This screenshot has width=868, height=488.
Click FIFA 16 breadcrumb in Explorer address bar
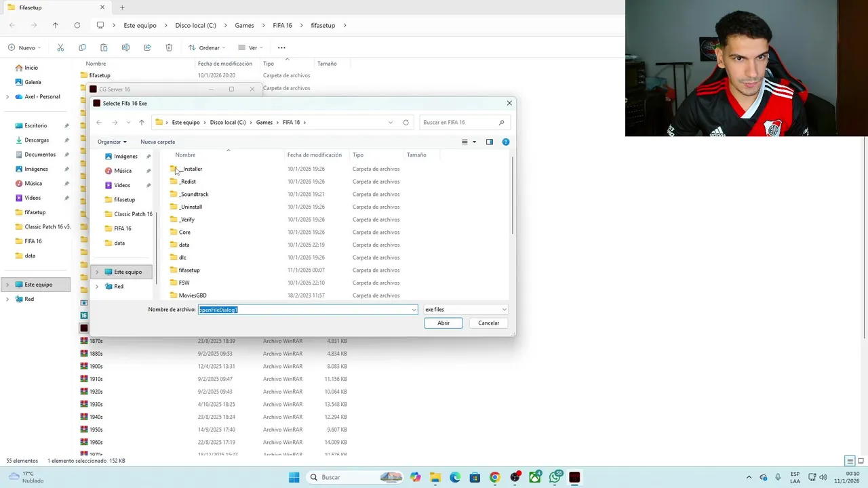(x=282, y=25)
